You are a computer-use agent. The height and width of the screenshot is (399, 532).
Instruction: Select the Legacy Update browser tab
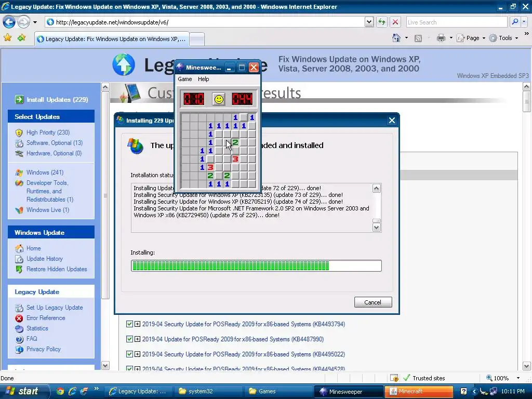point(112,39)
